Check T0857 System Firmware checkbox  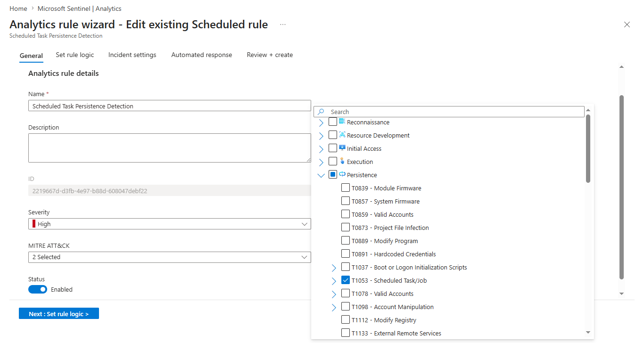[346, 201]
